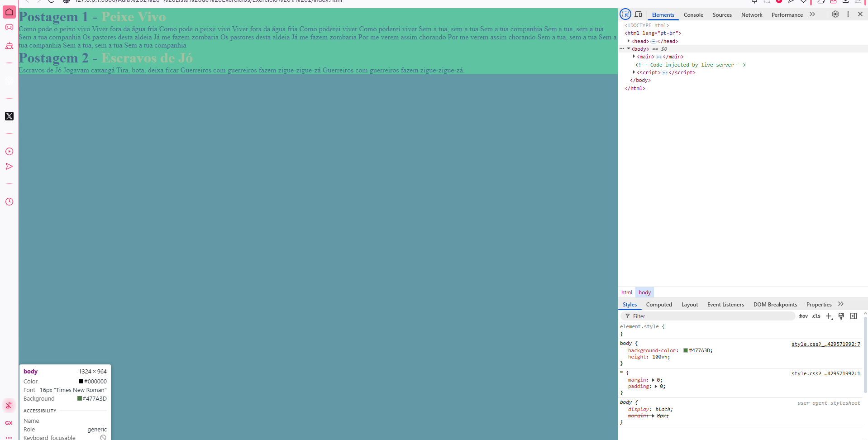Add a new style rule with plus icon
This screenshot has width=868, height=440.
[829, 316]
